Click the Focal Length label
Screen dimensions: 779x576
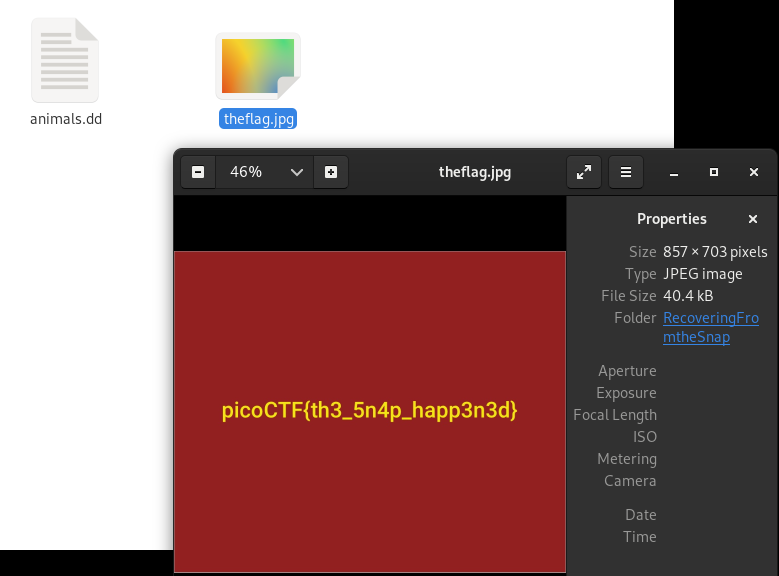(x=615, y=415)
